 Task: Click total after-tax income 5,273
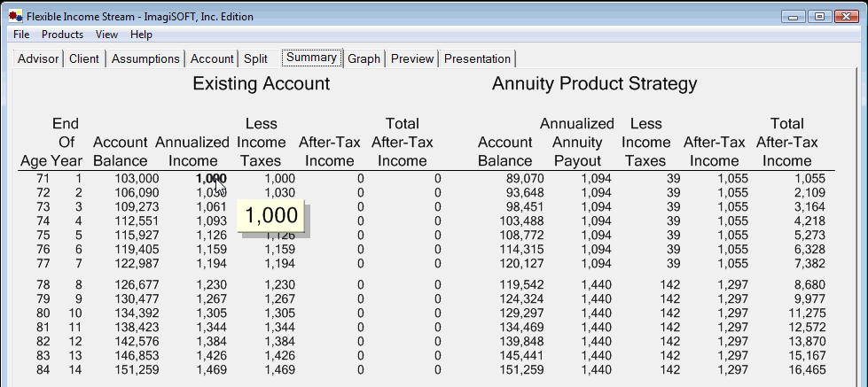point(810,235)
